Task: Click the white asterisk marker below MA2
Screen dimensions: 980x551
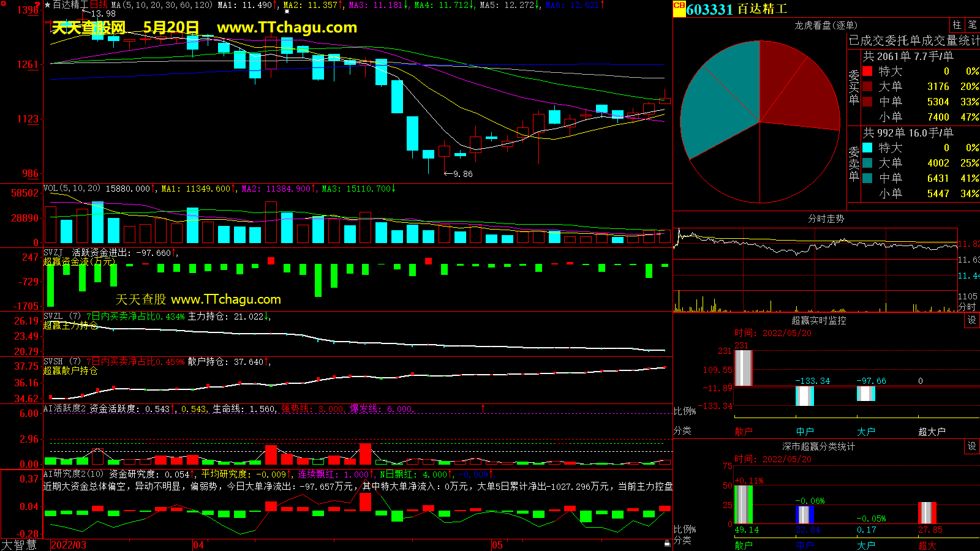Action: tap(287, 12)
